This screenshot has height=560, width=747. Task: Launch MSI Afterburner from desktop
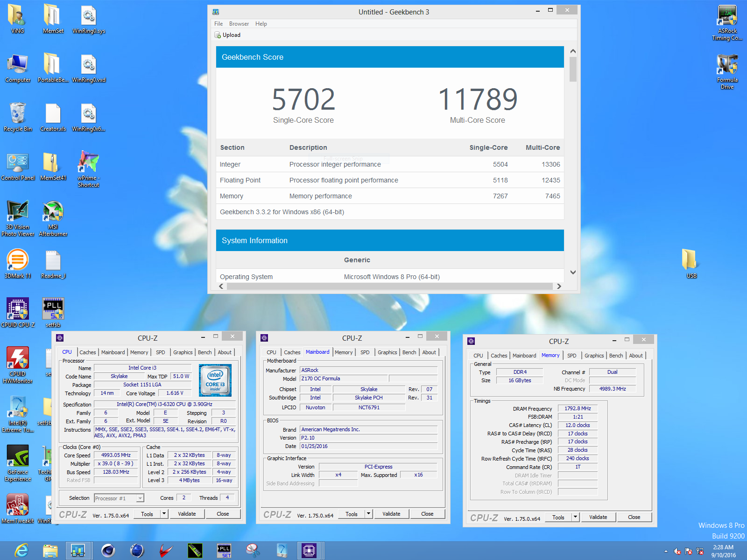click(53, 218)
